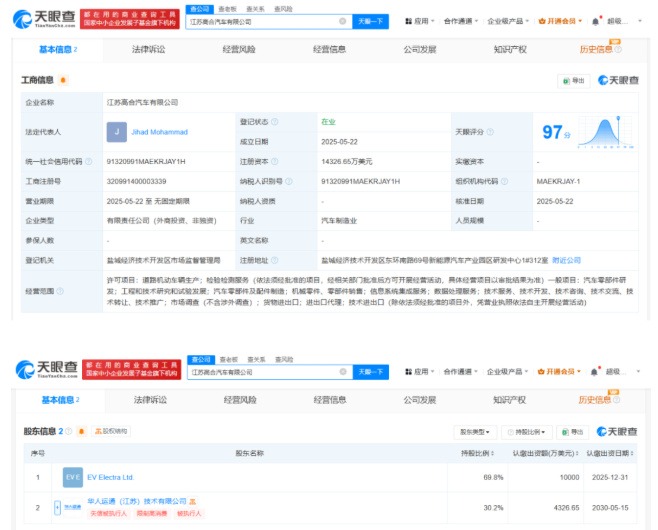Clear the search box above the 工商信息 section
This screenshot has width=658, height=530.
click(342, 21)
